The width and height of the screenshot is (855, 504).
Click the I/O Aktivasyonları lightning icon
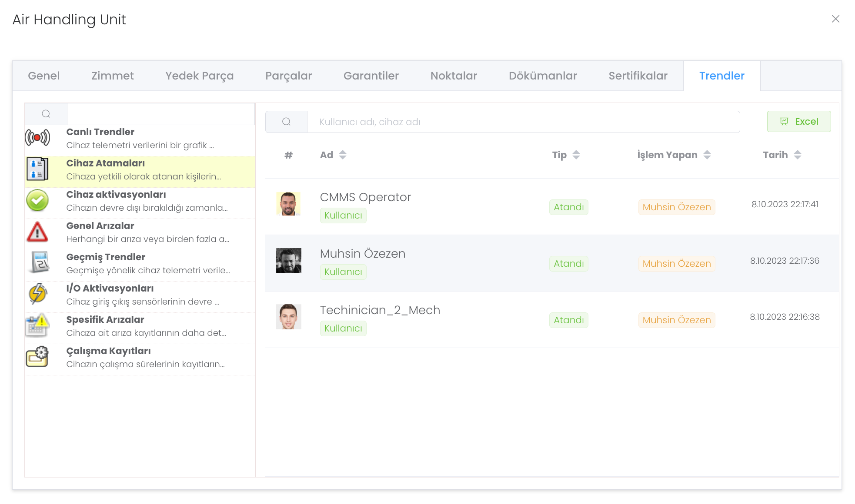click(x=37, y=294)
